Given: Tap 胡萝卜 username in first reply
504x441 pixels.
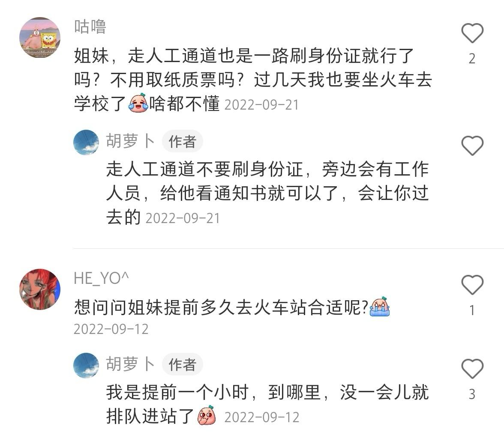Looking at the screenshot, I should (130, 141).
